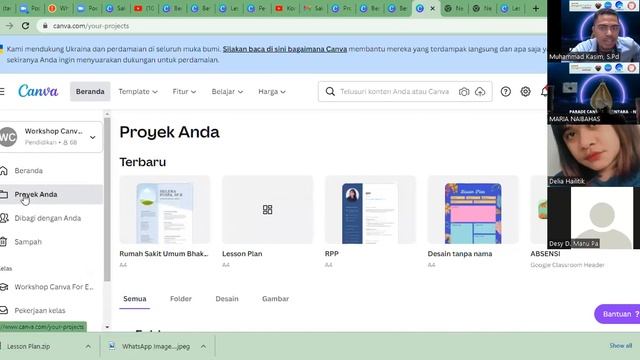640x360 pixels.
Task: Open a new browser tab with the plus icon
Action: (x=536, y=9)
